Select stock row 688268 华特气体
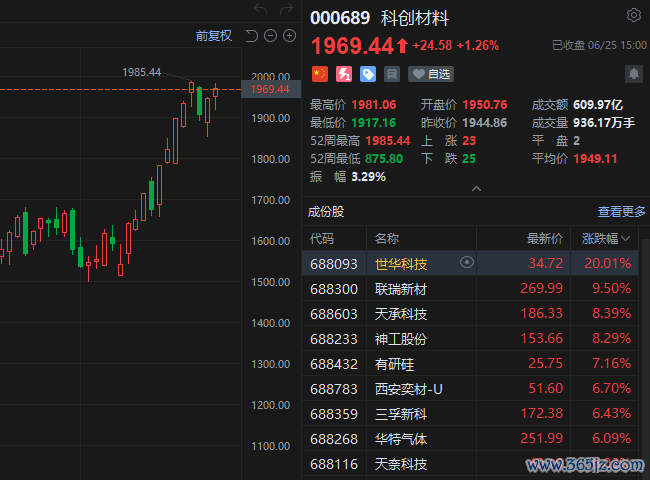650x480 pixels. tap(470, 439)
